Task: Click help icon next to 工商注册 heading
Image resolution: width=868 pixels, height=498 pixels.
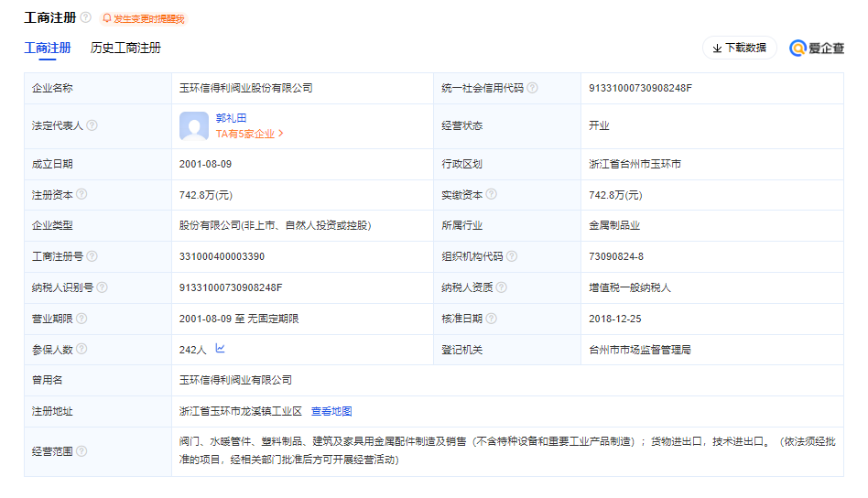Action: [86, 17]
